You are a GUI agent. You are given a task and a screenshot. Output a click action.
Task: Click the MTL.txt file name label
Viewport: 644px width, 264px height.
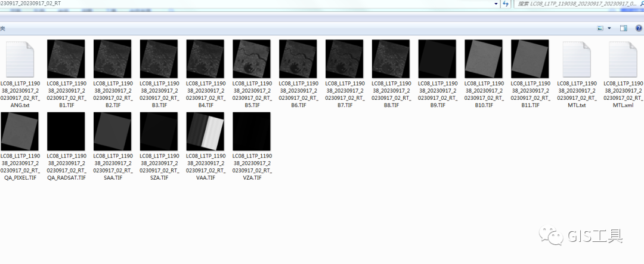pos(577,94)
